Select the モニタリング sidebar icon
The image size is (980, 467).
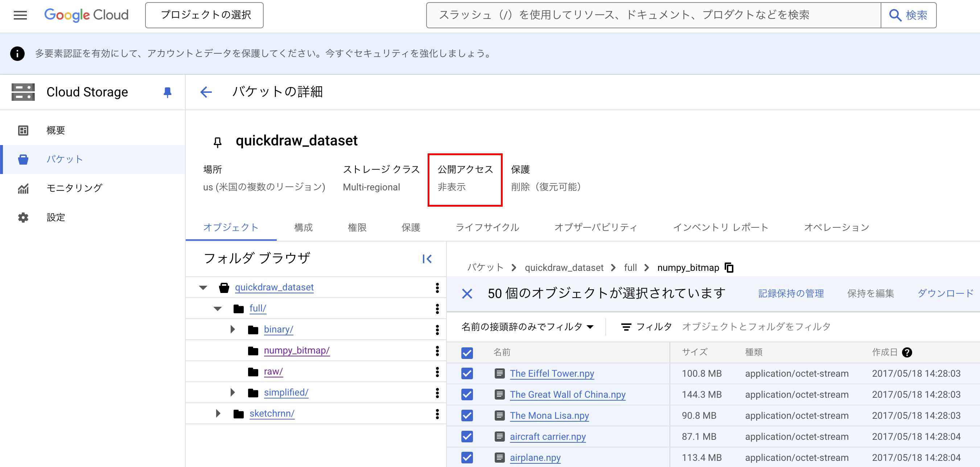(23, 188)
